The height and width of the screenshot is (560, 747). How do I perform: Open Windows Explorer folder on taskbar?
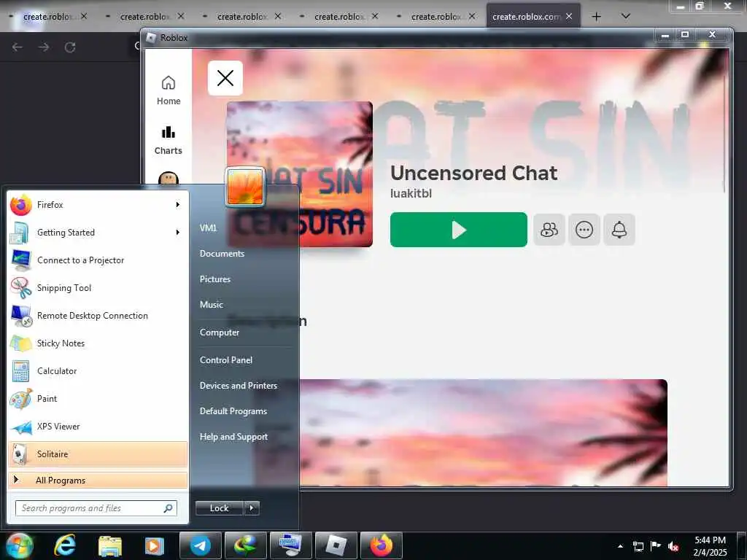coord(109,545)
